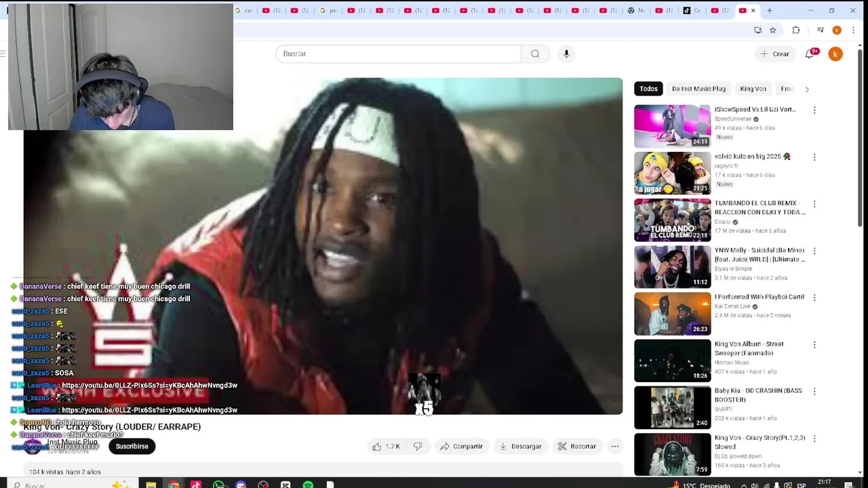
Task: Open King Von Crazy Story Slowed thumbnail
Action: point(672,453)
